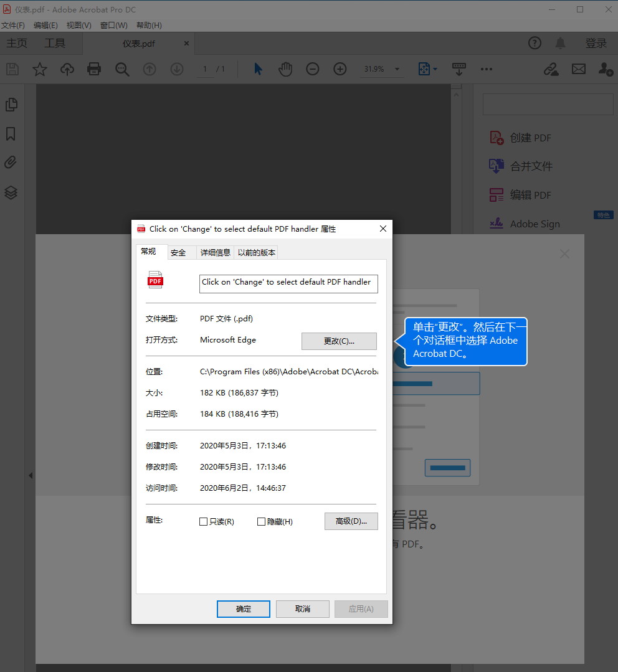618x672 pixels.
Task: Check the 只读(R) checkbox
Action: pyautogui.click(x=204, y=521)
